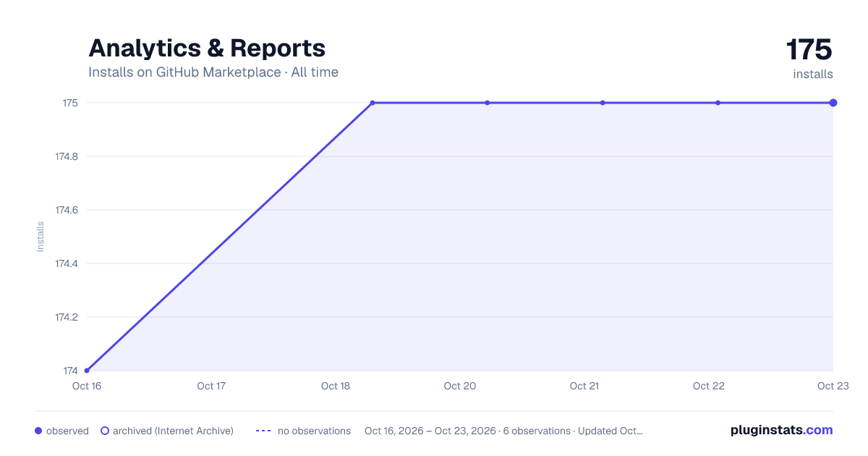Click the '174.8' y-axis label
The height and width of the screenshot is (456, 868).
[67, 156]
